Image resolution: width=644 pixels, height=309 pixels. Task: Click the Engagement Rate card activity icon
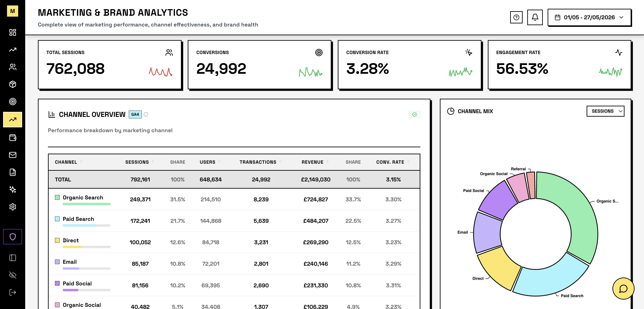619,53
